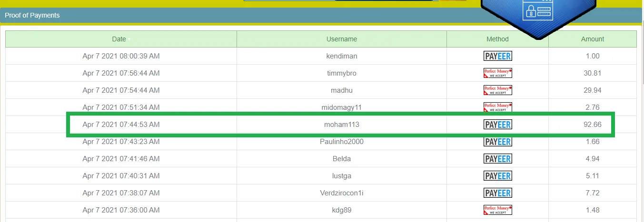Click Perfect Money logo in madhu row
Viewport: 644px width, 222px height.
click(x=497, y=90)
